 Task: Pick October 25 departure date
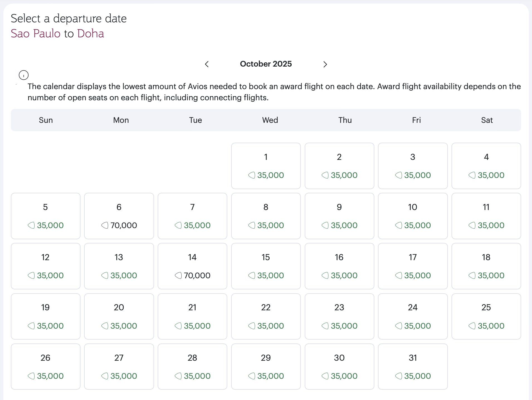[x=486, y=316]
